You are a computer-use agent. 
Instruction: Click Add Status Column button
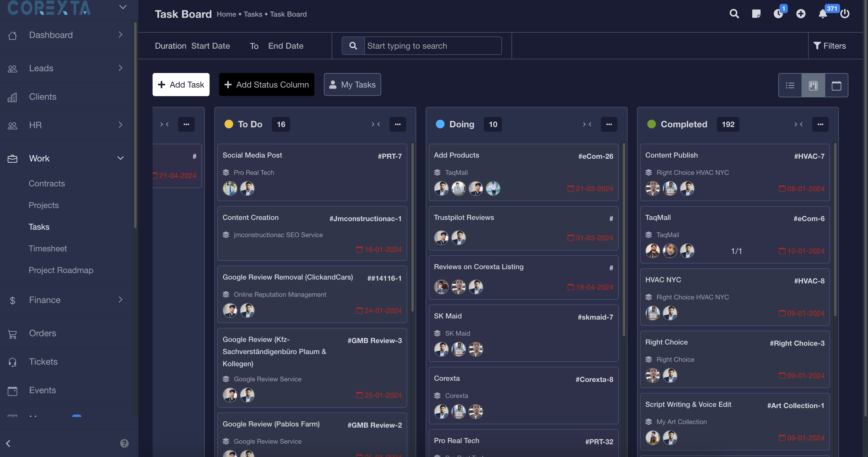[267, 85]
